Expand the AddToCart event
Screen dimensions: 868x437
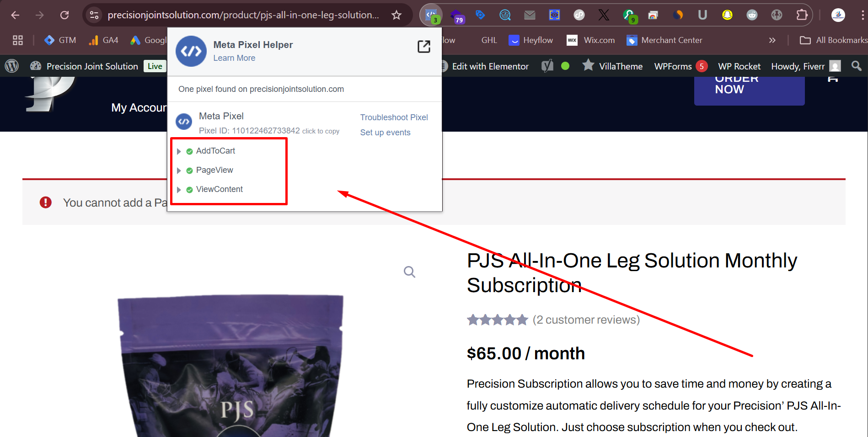coord(179,151)
